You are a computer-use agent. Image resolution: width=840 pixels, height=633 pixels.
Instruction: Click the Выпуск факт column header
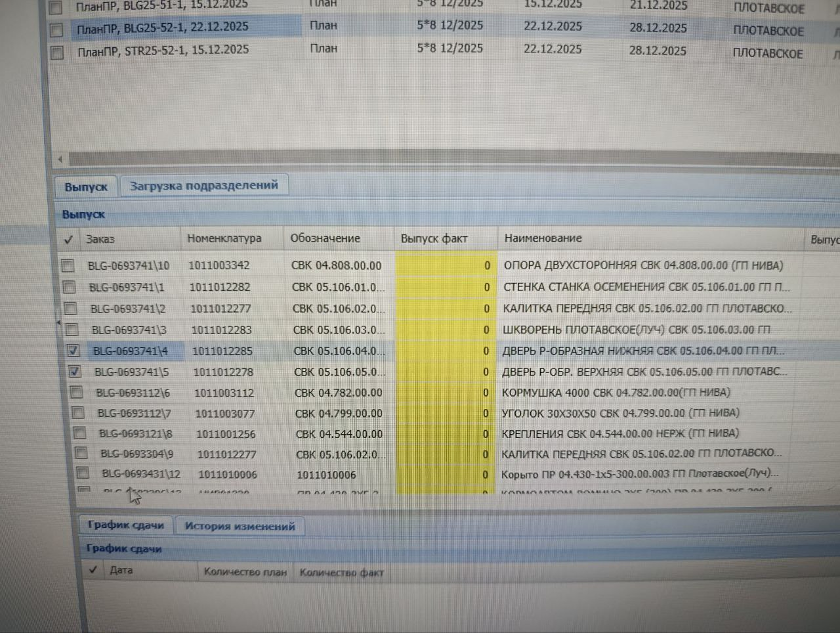pyautogui.click(x=434, y=238)
